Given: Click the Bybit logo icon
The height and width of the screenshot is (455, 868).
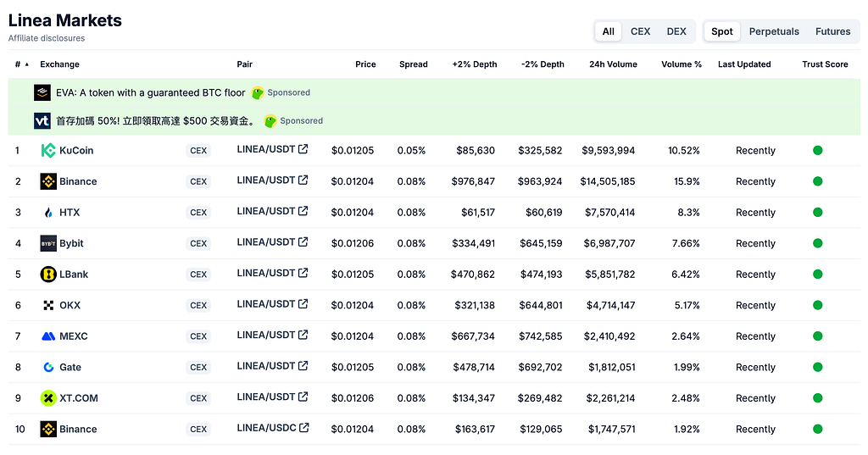Looking at the screenshot, I should (48, 243).
